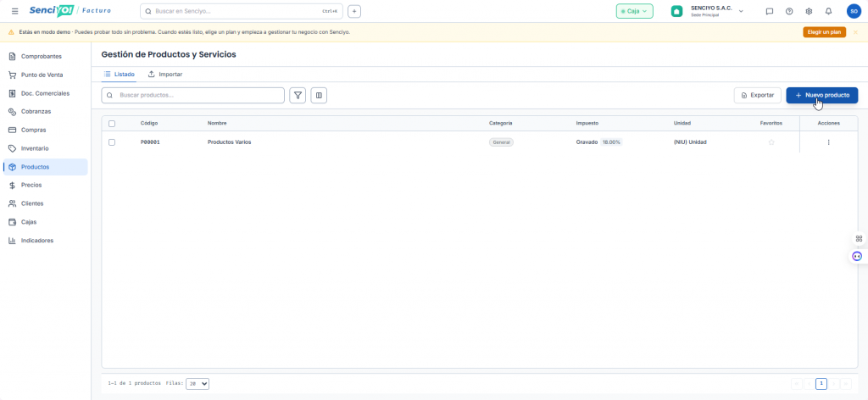Go to last page of pagination
Image resolution: width=868 pixels, height=400 pixels.
[x=845, y=383]
